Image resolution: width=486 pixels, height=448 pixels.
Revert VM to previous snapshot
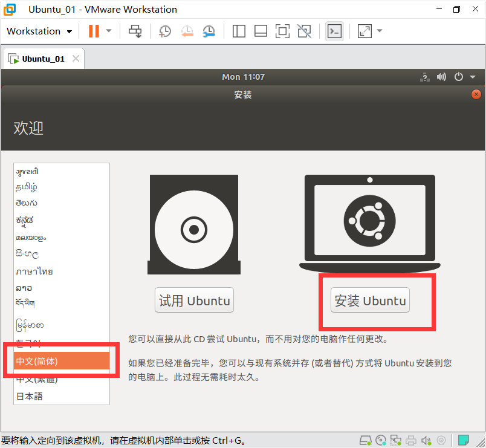tap(187, 31)
